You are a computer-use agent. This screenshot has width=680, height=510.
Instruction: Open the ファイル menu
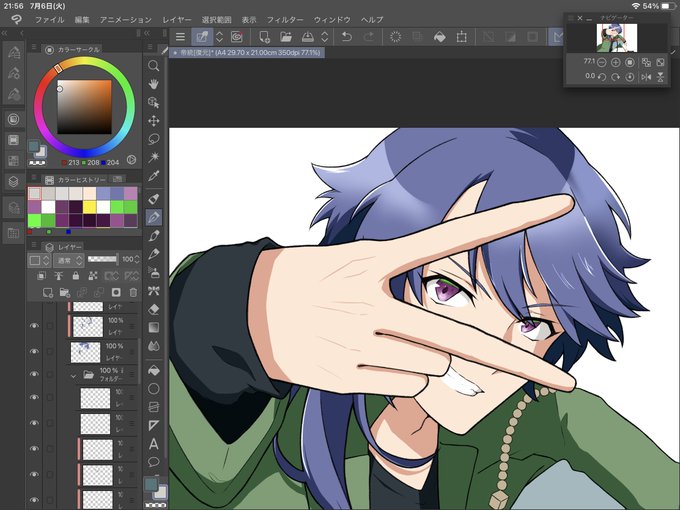click(49, 20)
